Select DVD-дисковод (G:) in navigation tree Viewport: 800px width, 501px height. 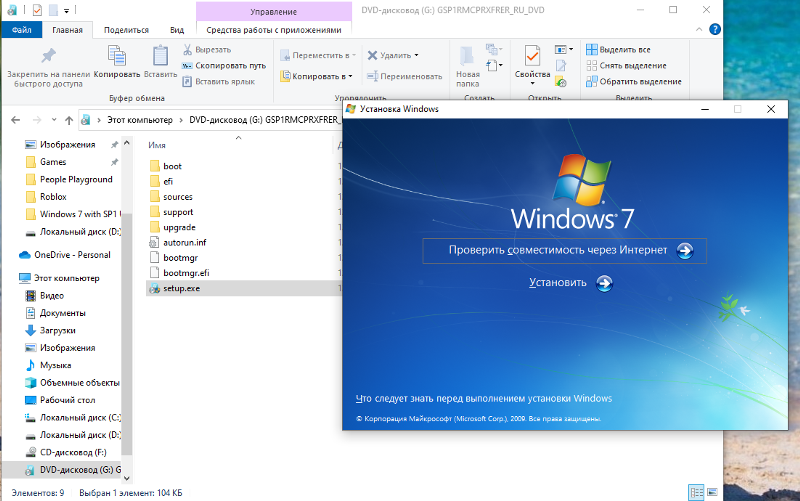click(x=80, y=469)
